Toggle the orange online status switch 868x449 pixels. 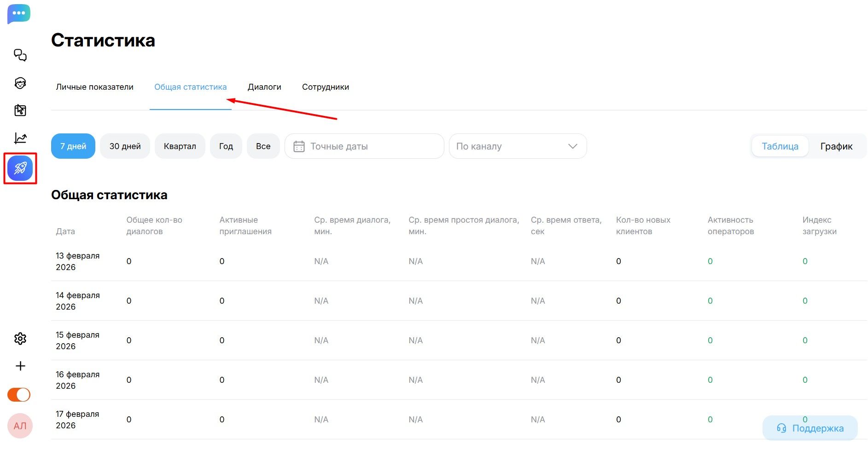(19, 395)
